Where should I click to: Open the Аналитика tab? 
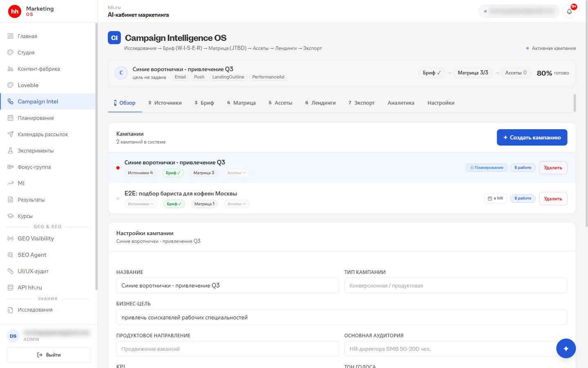[x=401, y=103]
